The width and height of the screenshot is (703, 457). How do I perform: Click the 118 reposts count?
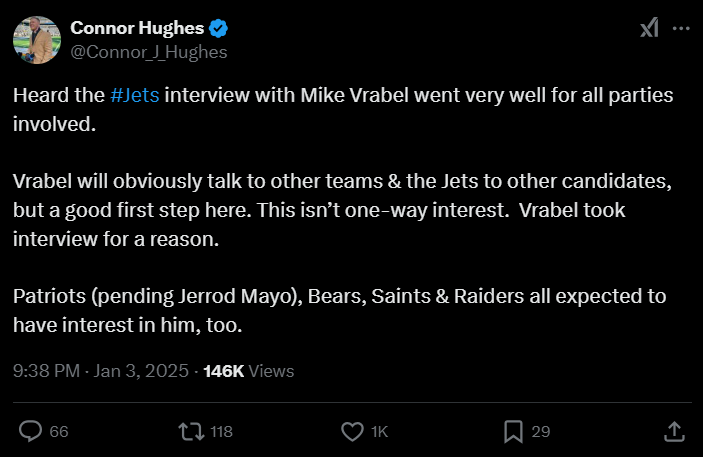[x=221, y=432]
